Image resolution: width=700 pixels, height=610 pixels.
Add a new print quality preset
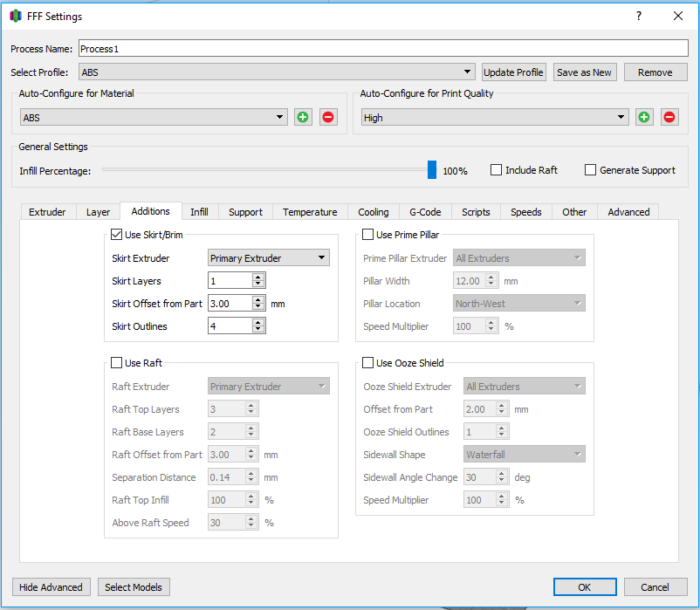644,117
